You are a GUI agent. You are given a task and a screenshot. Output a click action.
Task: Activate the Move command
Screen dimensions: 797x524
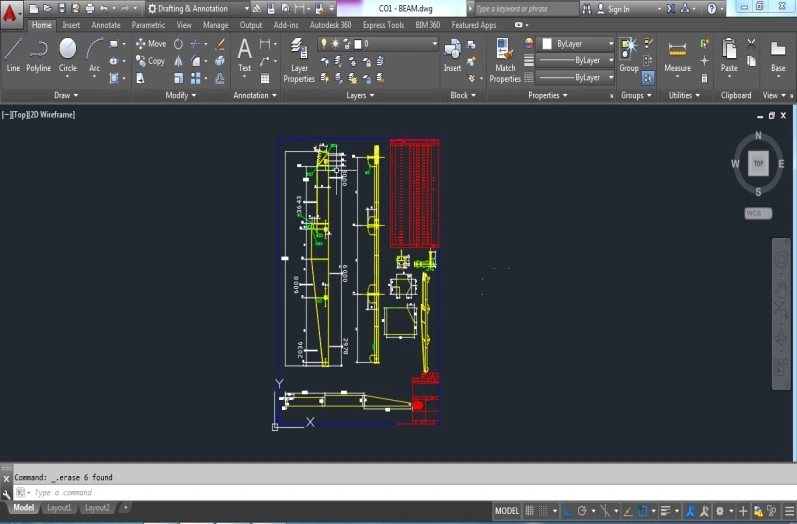click(x=151, y=44)
